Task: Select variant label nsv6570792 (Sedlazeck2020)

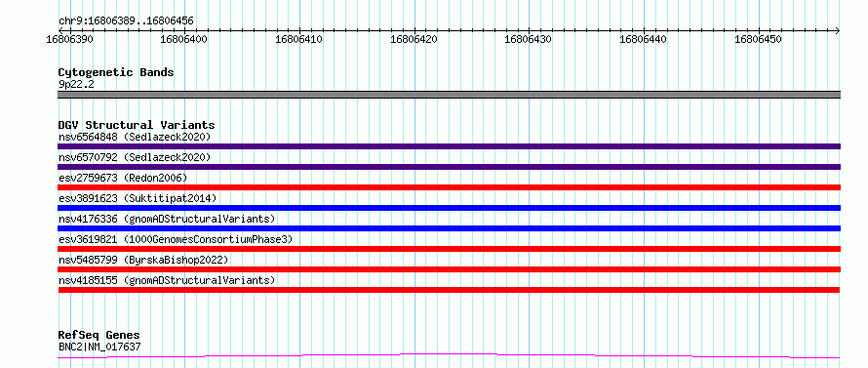Action: (x=135, y=157)
